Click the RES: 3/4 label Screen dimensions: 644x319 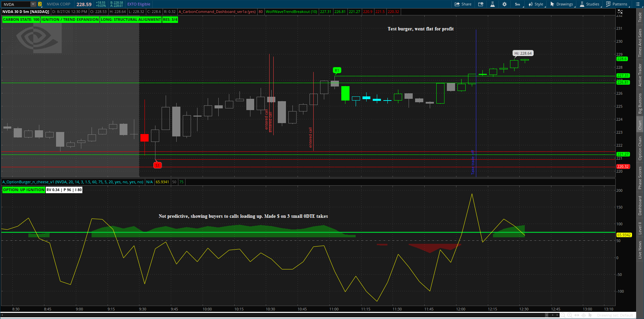tap(170, 19)
